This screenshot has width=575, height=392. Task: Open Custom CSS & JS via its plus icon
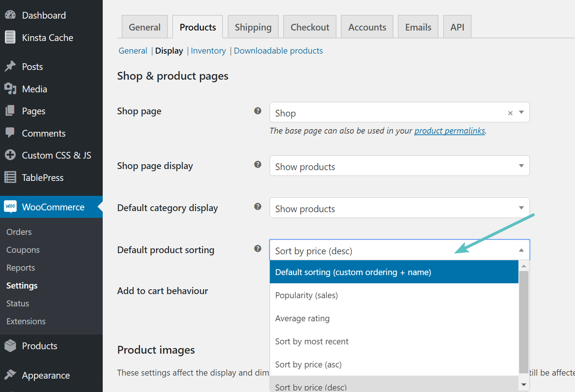tap(10, 155)
